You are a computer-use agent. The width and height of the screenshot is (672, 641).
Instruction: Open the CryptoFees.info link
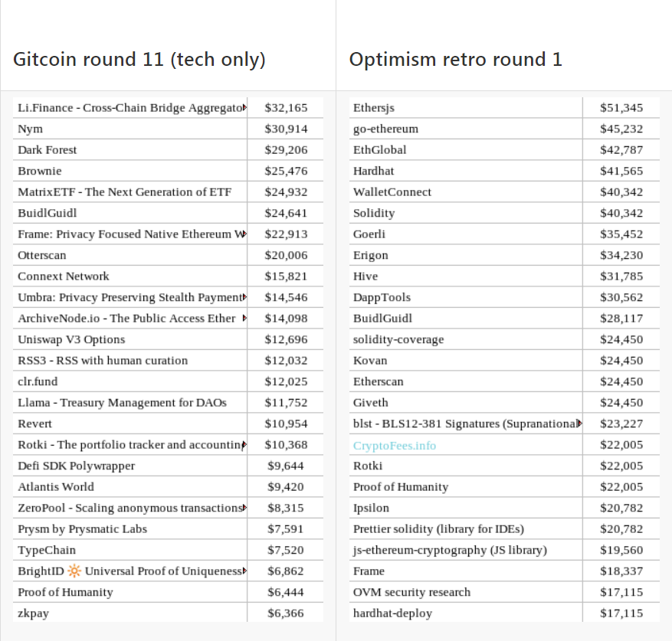(x=395, y=446)
